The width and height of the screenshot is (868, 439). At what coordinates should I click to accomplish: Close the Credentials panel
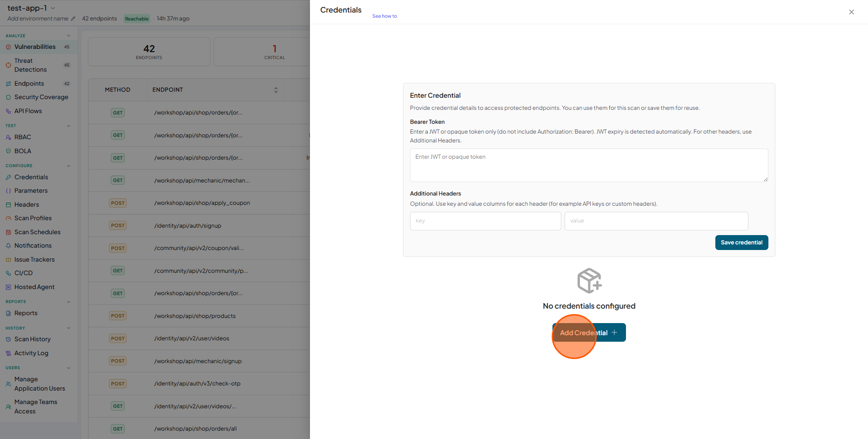pos(851,12)
